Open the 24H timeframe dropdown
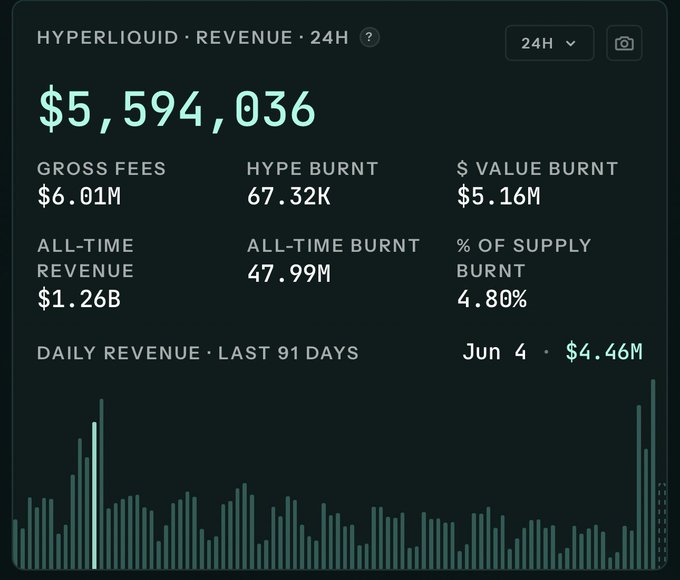The image size is (680, 580). pyautogui.click(x=549, y=43)
